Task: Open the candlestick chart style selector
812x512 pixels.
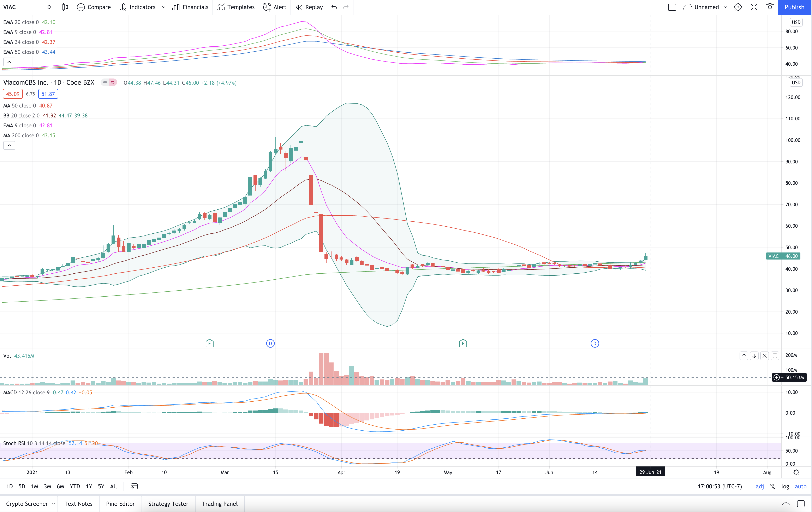Action: click(65, 7)
